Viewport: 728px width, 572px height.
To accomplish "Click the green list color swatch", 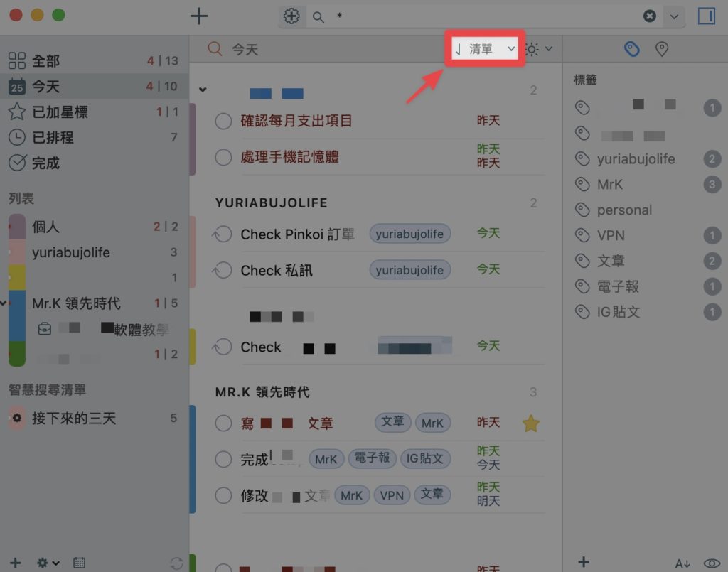I will point(17,354).
